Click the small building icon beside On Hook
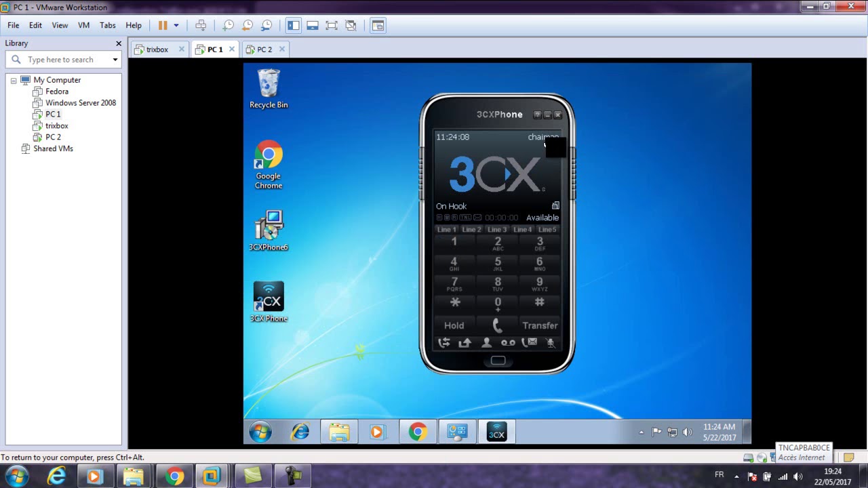Screen dimensions: 868x488 point(555,205)
